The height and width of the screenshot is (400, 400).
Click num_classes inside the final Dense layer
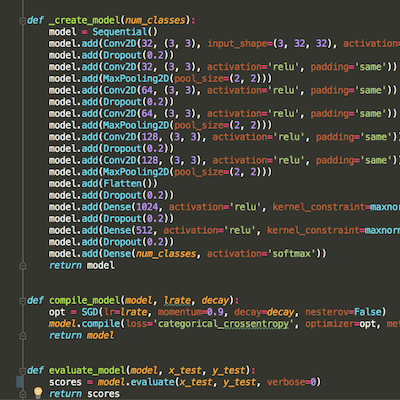click(166, 254)
